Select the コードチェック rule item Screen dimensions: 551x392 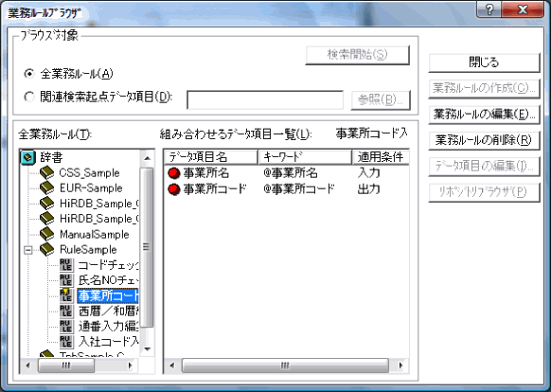(x=108, y=265)
